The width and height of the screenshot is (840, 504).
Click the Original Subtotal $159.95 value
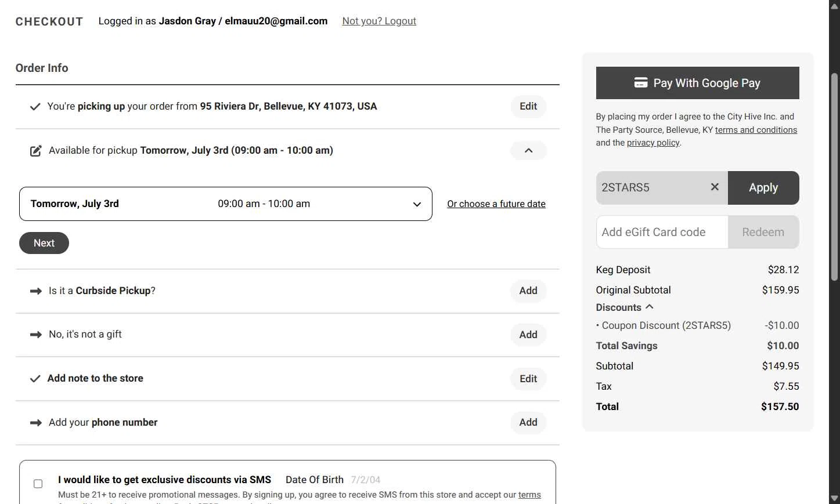(x=780, y=290)
